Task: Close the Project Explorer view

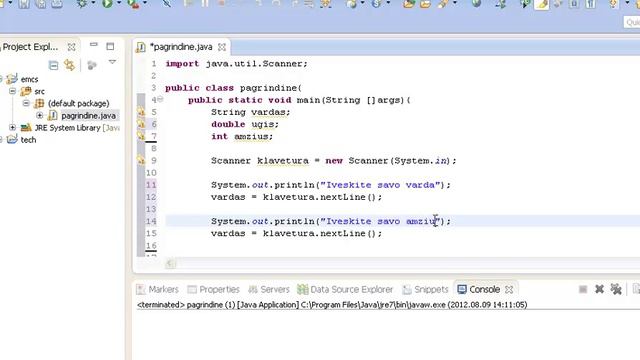Action: click(x=71, y=47)
